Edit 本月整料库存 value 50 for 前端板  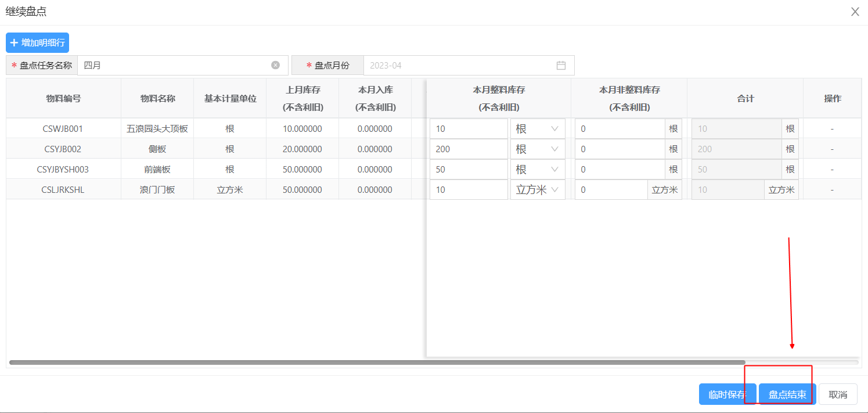pos(468,170)
